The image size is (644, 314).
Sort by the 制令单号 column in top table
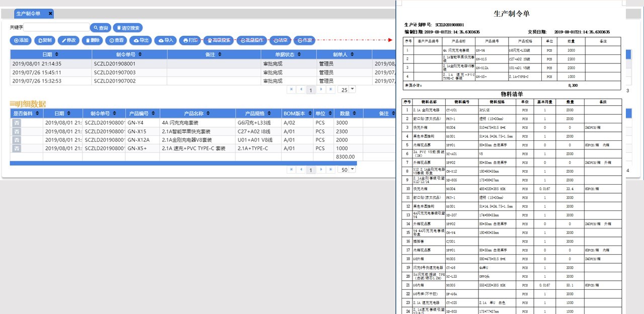click(x=129, y=54)
